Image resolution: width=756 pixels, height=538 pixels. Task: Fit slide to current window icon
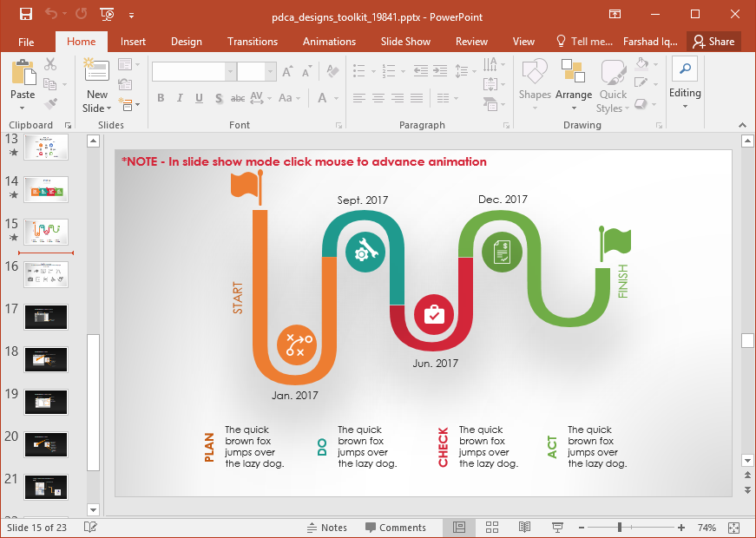733,528
